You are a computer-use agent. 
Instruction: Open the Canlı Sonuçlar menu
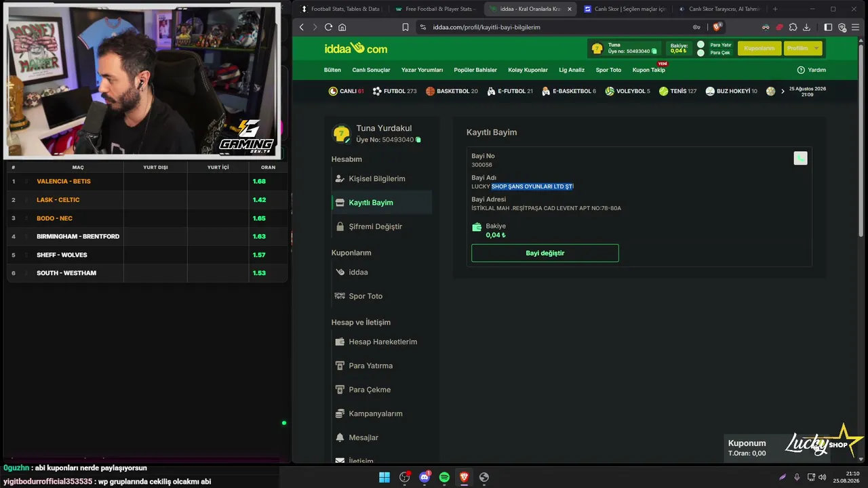pos(371,70)
